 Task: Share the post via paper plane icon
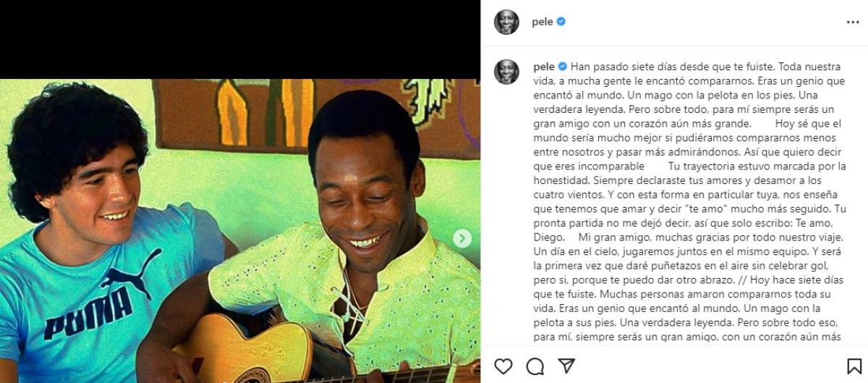(x=567, y=365)
